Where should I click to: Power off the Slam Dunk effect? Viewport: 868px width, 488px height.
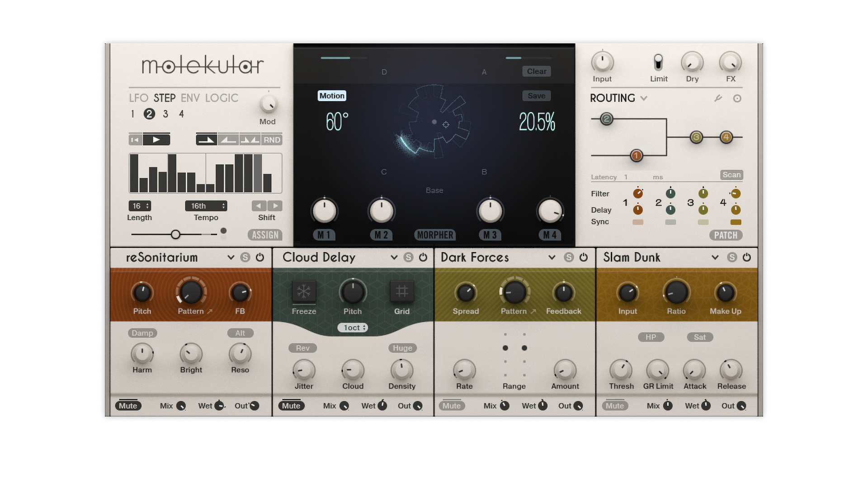[x=747, y=258]
